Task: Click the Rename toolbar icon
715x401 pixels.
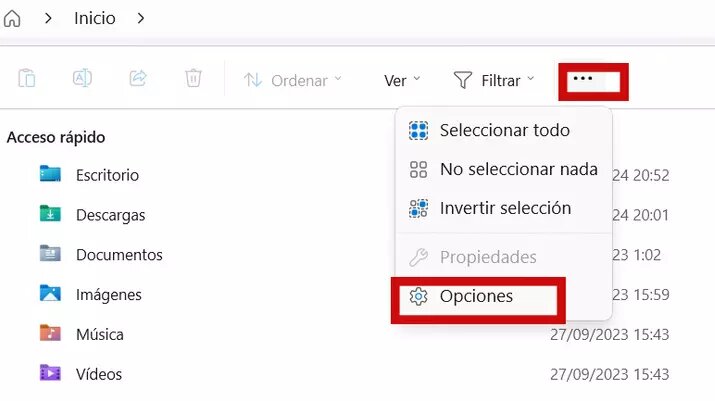Action: coord(83,79)
